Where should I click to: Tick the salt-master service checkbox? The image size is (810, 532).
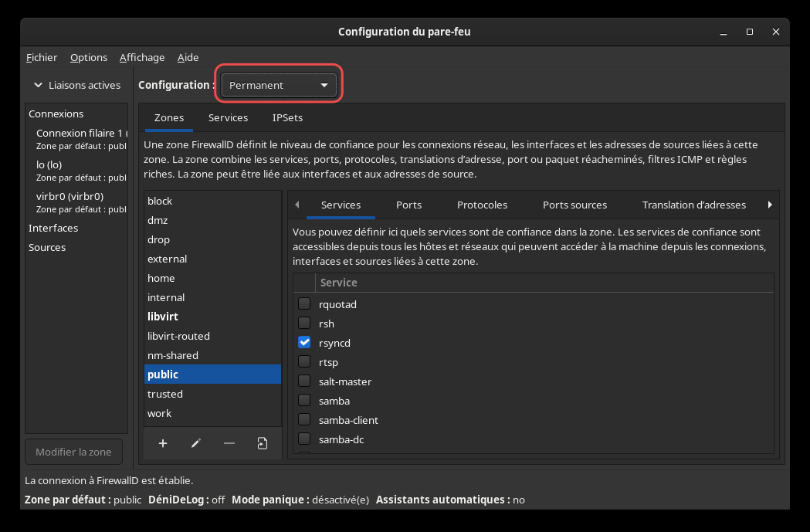(304, 381)
